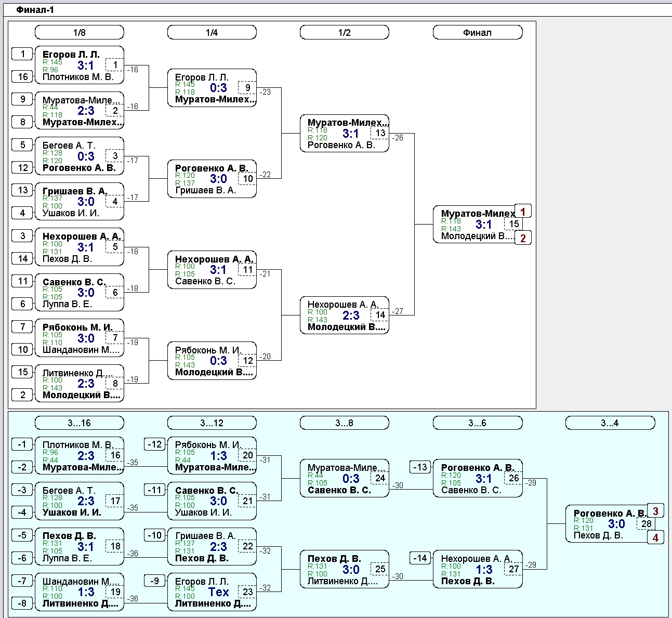Click the 3:1 score in the final match
The image size is (672, 618).
(483, 225)
